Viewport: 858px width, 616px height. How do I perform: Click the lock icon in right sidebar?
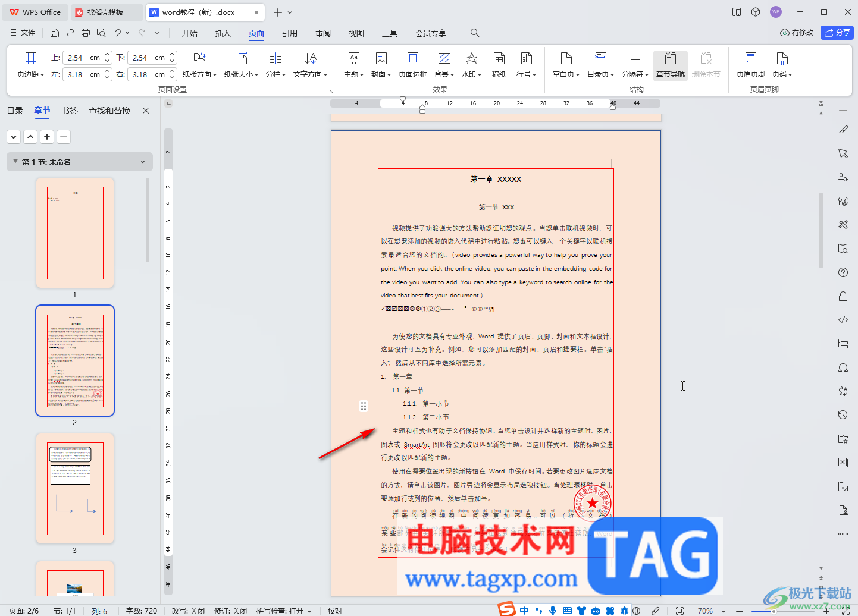pos(843,296)
